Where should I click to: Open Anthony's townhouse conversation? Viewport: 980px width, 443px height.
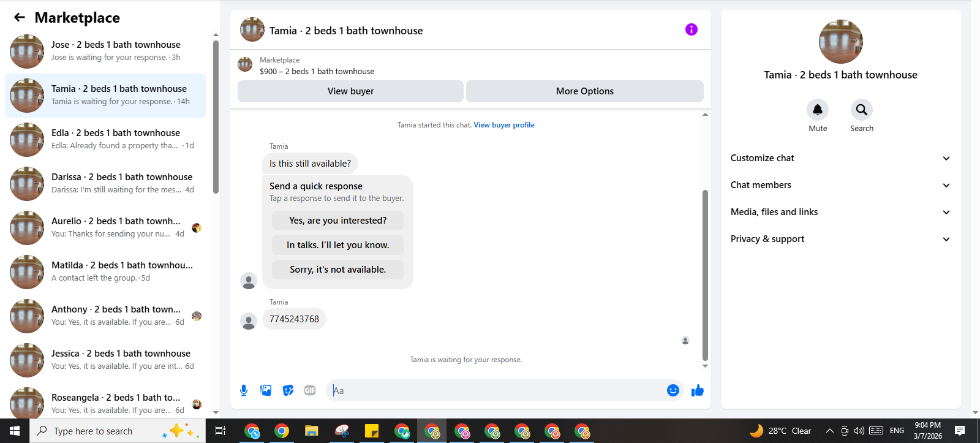click(x=105, y=316)
